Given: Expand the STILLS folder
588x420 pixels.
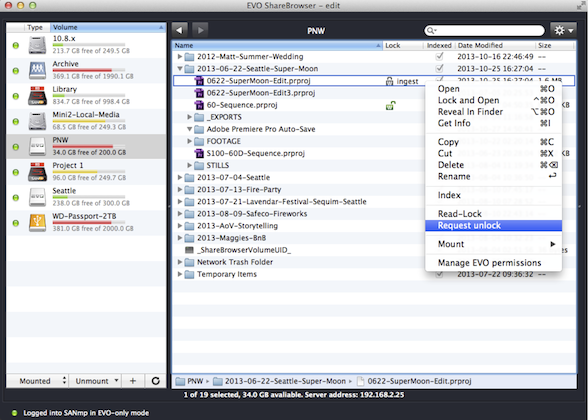Looking at the screenshot, I should 189,165.
